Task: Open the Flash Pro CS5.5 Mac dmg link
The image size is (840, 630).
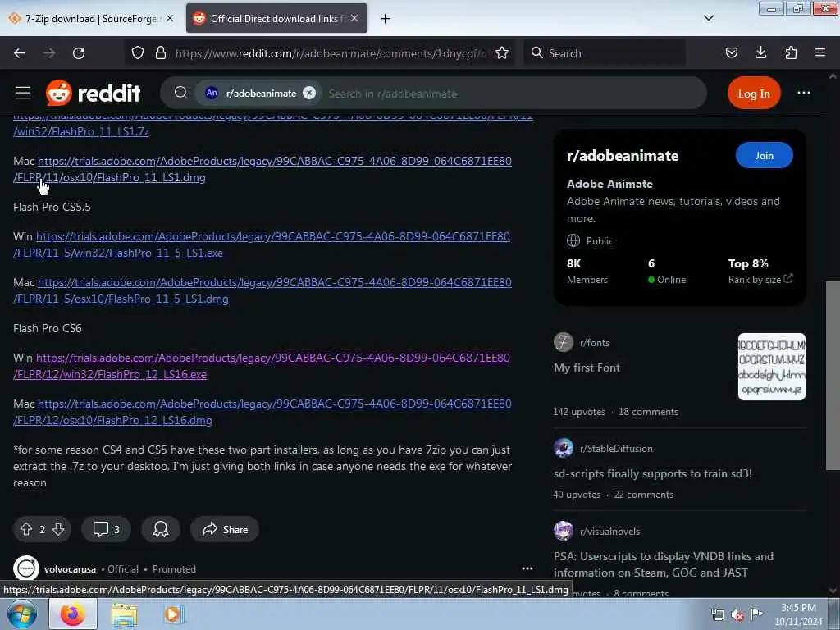Action: click(262, 290)
